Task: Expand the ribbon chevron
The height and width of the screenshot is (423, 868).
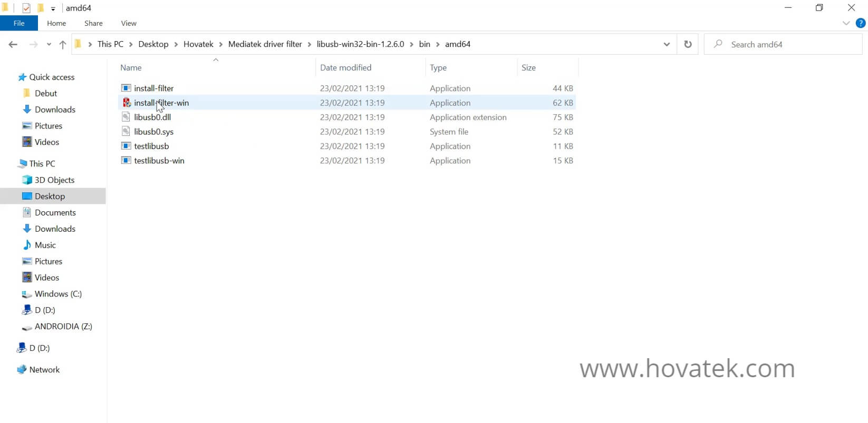Action: [846, 23]
